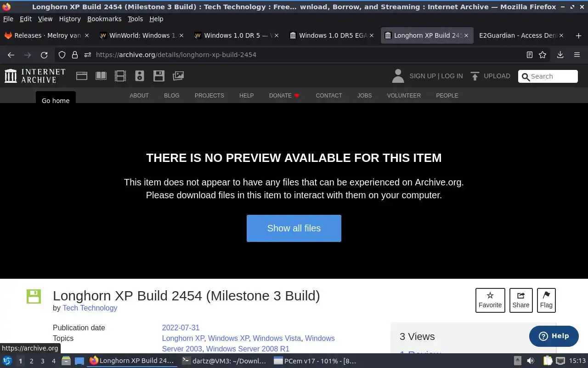Viewport: 588px width, 368px height.
Task: Go to the Internet Archive home logo
Action: (x=35, y=76)
